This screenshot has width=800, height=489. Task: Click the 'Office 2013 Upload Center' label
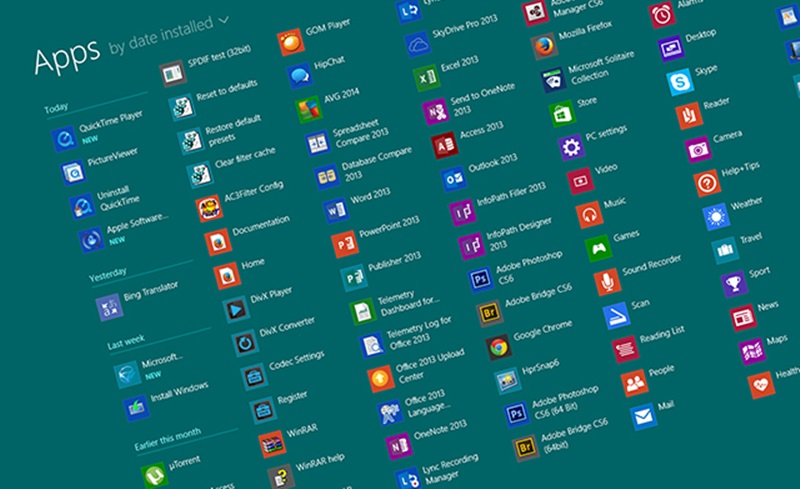[x=429, y=365]
